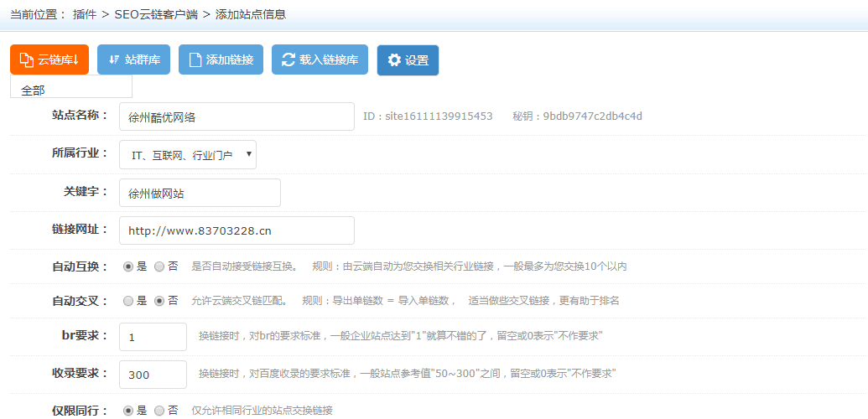868x419 pixels.
Task: Choose 否 for 自动交叉
Action: (x=159, y=300)
